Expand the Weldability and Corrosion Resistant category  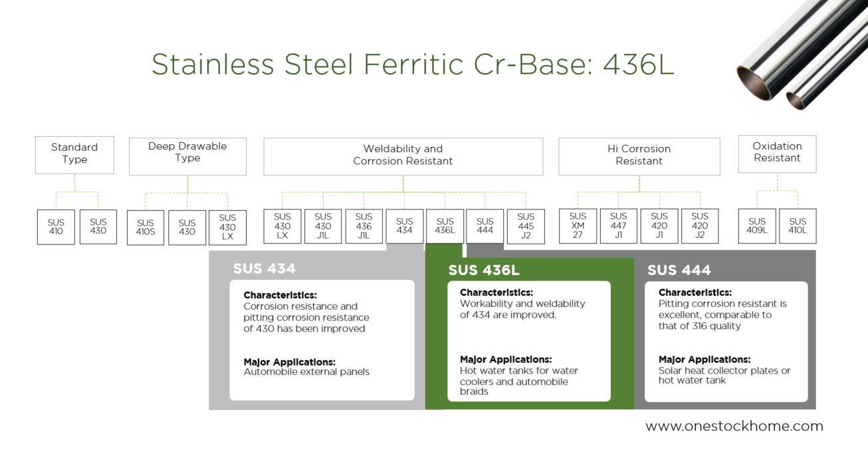click(x=403, y=156)
